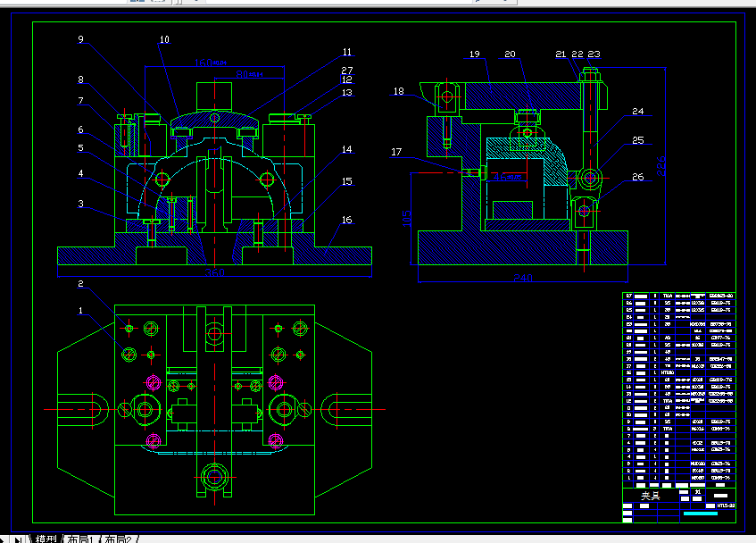Click part balloon number 2
The width and height of the screenshot is (756, 543).
point(80,283)
